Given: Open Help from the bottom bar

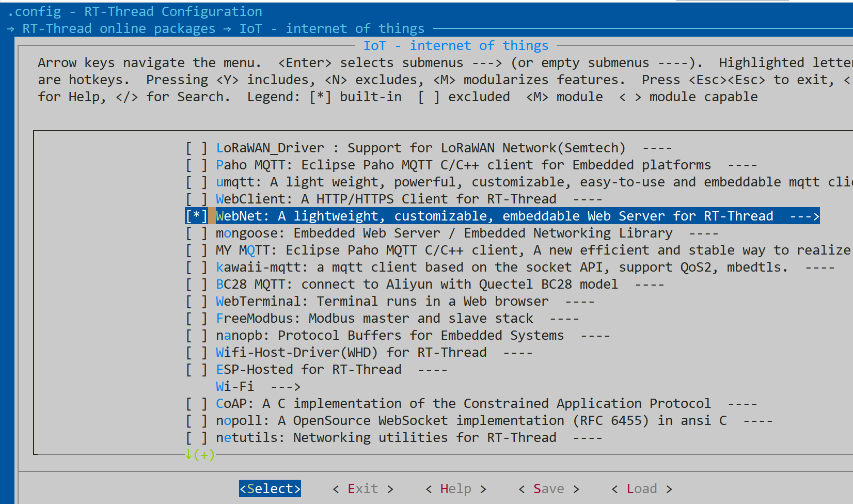Looking at the screenshot, I should pos(456,489).
